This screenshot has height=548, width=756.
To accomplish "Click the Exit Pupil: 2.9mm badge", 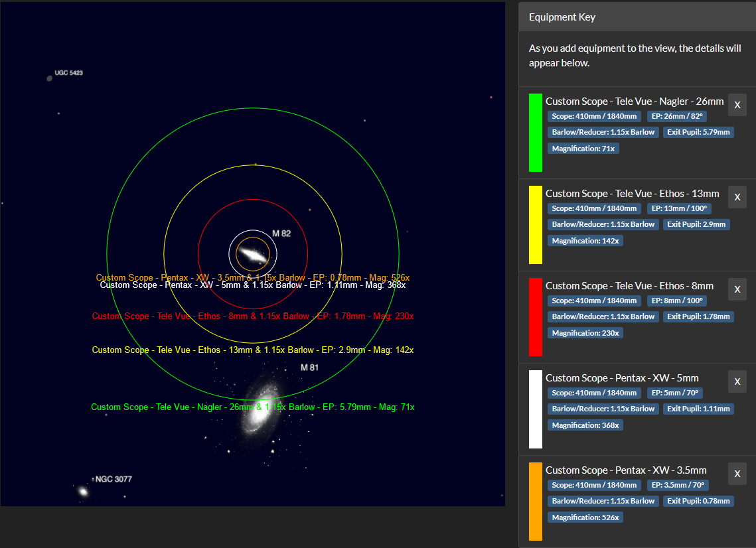I will (696, 224).
